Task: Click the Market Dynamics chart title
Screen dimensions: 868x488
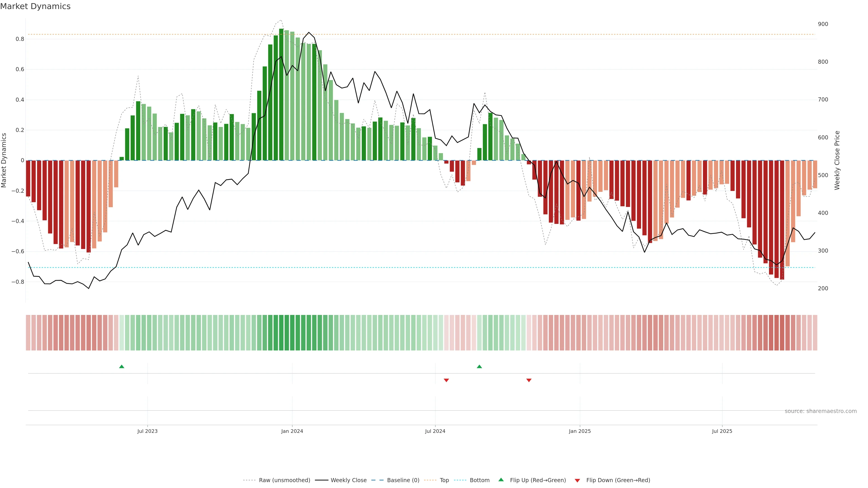Action: point(35,6)
